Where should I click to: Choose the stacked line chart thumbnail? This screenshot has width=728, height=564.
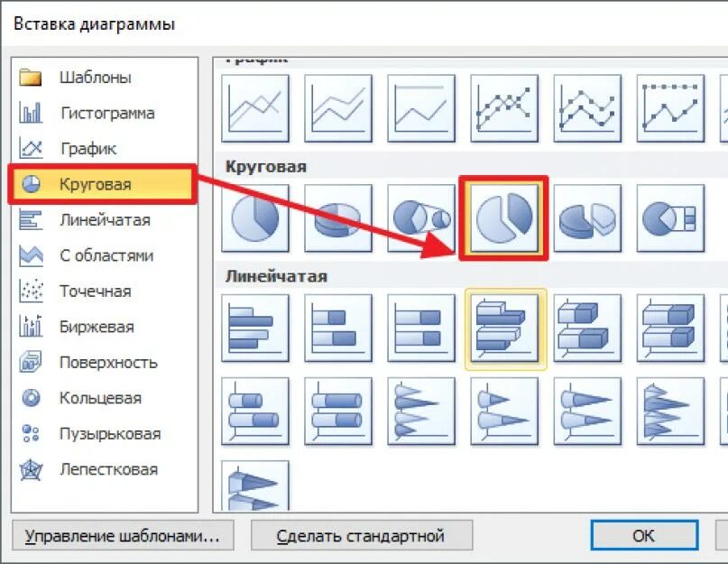[338, 108]
